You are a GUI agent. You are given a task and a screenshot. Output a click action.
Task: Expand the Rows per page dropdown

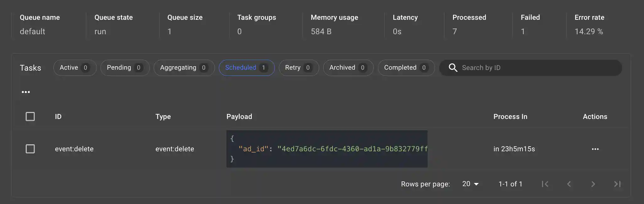(x=470, y=184)
